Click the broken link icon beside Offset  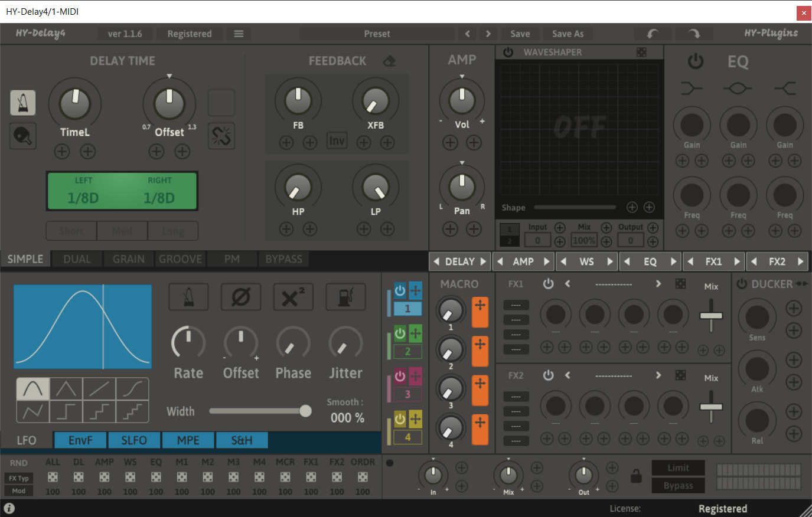221,136
